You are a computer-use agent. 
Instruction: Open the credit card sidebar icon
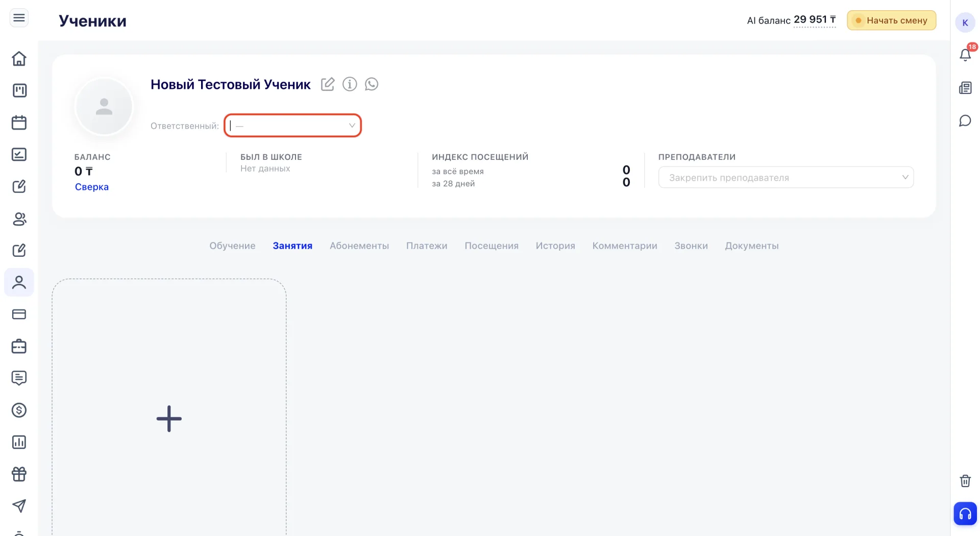click(19, 314)
